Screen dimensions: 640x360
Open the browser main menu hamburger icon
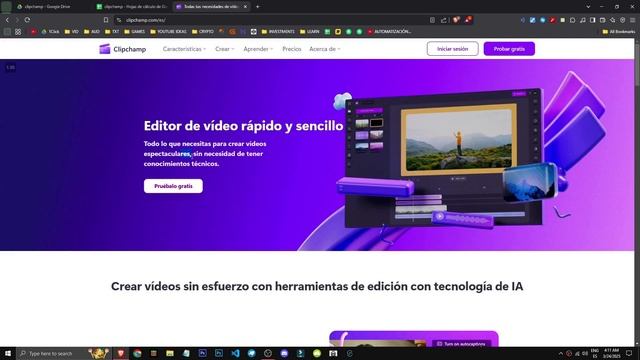tap(632, 20)
